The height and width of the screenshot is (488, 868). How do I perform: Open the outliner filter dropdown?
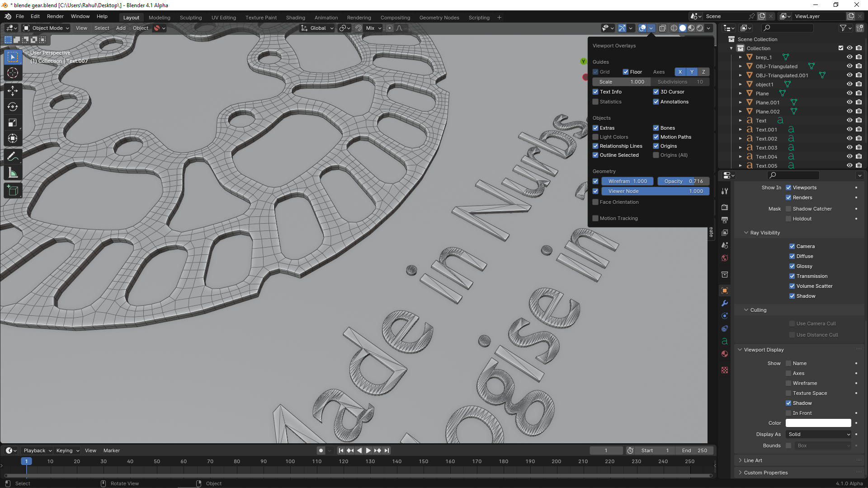845,28
